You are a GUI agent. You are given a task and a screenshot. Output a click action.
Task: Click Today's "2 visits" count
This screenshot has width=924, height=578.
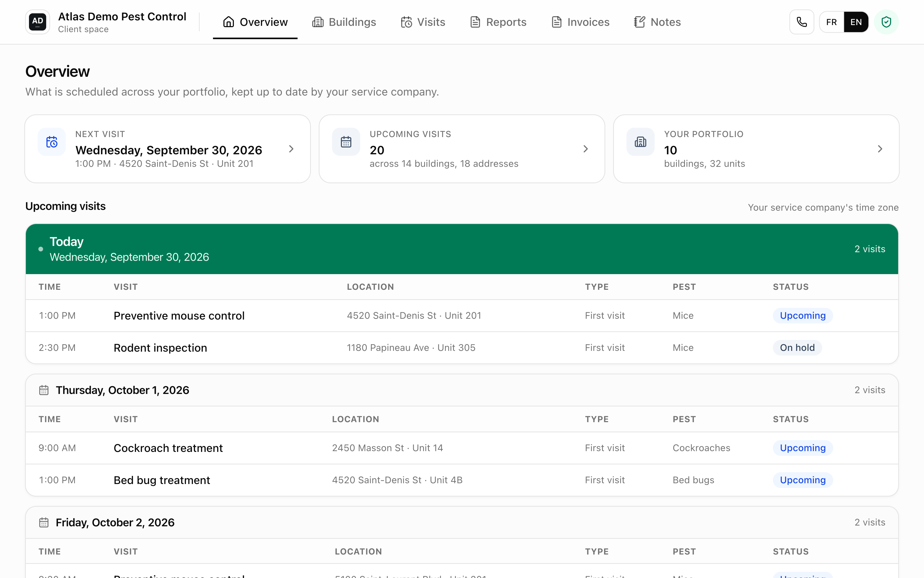[x=870, y=249]
